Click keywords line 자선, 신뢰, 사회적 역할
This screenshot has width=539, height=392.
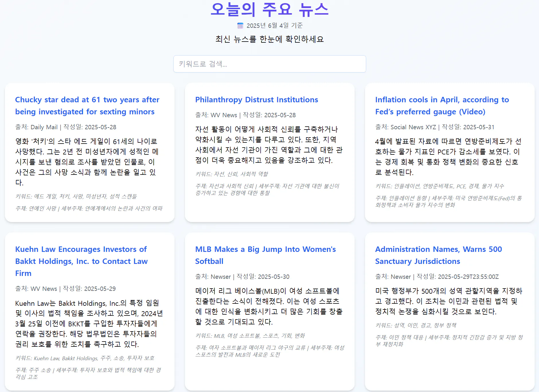[x=232, y=174]
